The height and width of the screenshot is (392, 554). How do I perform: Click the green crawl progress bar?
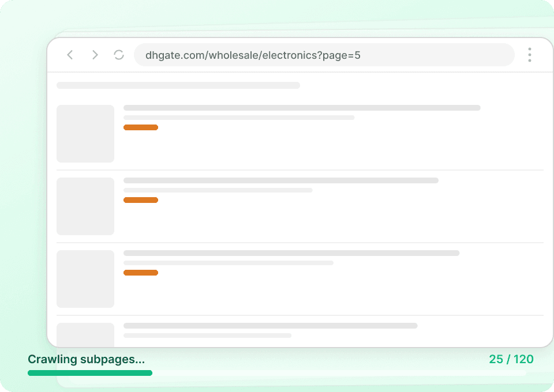coord(89,373)
